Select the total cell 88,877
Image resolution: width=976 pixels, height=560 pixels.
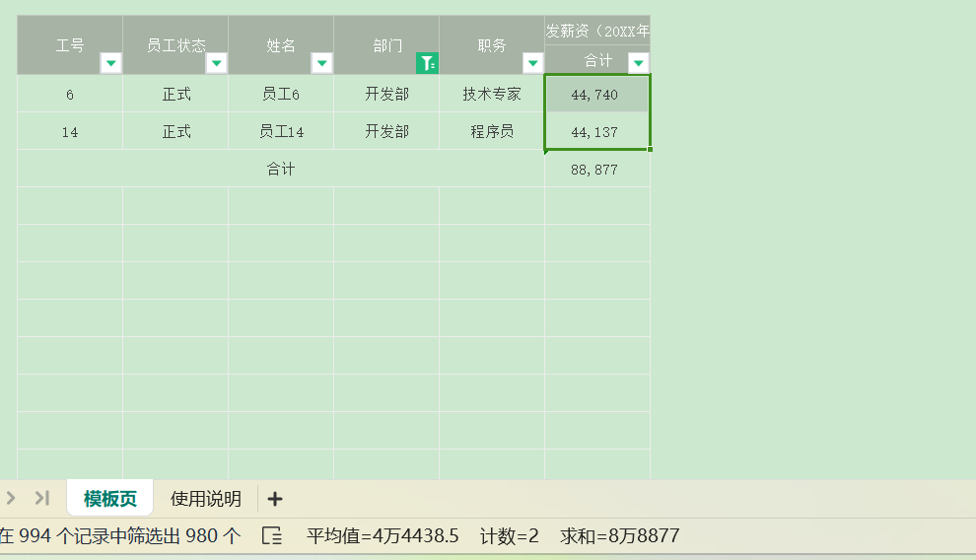[596, 169]
